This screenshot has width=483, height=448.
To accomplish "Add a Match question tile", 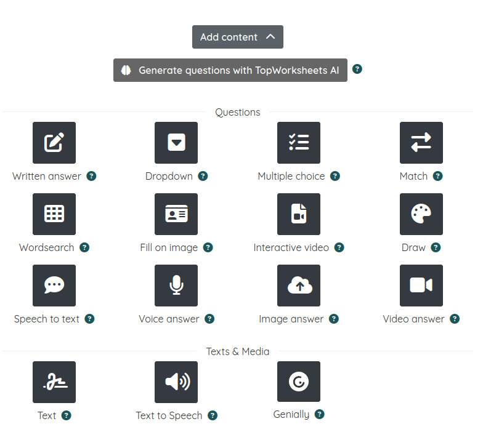I will coord(421,143).
